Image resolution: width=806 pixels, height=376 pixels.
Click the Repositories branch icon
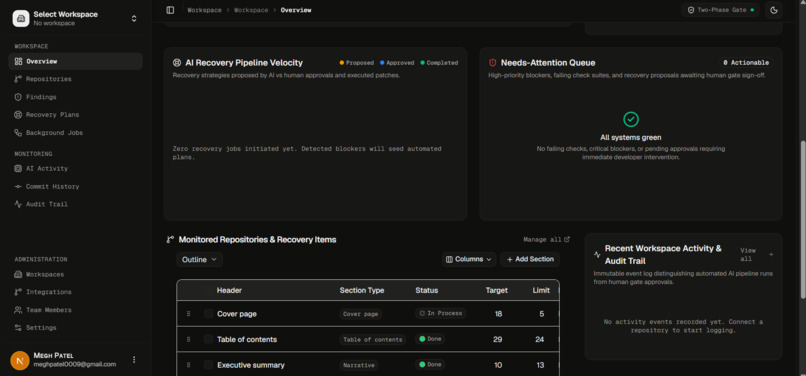pos(18,79)
